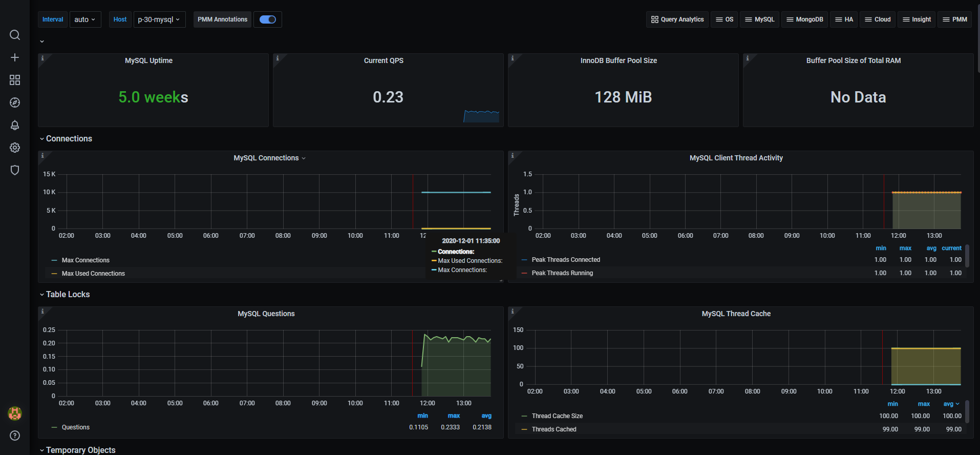Click the Threads Cached legend color line
The width and height of the screenshot is (980, 455).
point(524,429)
